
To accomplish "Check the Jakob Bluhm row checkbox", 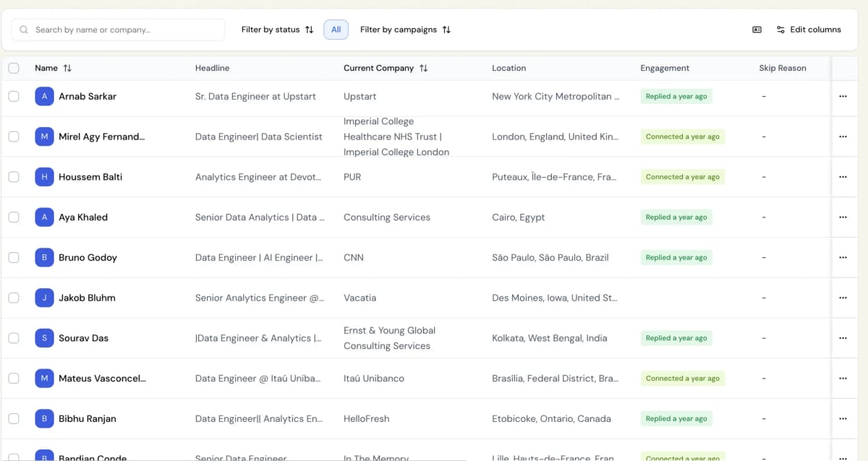I will pyautogui.click(x=14, y=298).
